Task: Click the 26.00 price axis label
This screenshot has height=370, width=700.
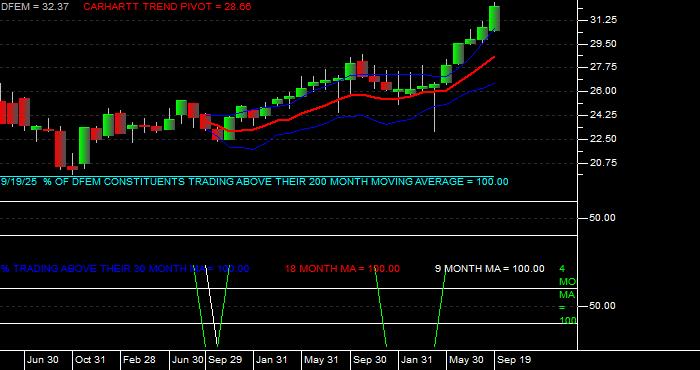Action: [x=603, y=91]
